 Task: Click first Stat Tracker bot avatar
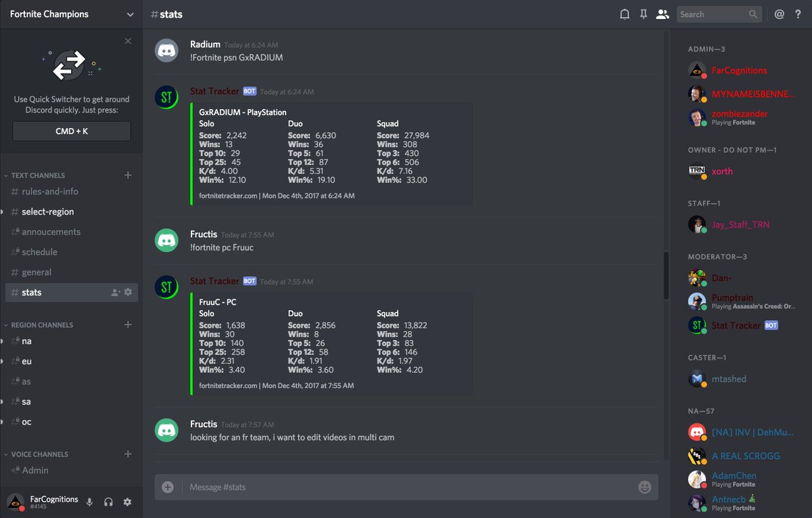coord(166,98)
